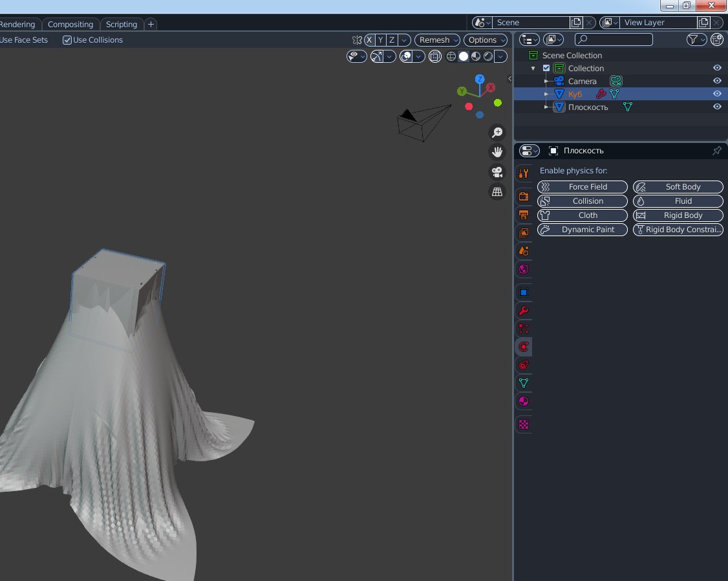This screenshot has width=728, height=581.
Task: Click the hand pan-view gizmo
Action: 497,152
